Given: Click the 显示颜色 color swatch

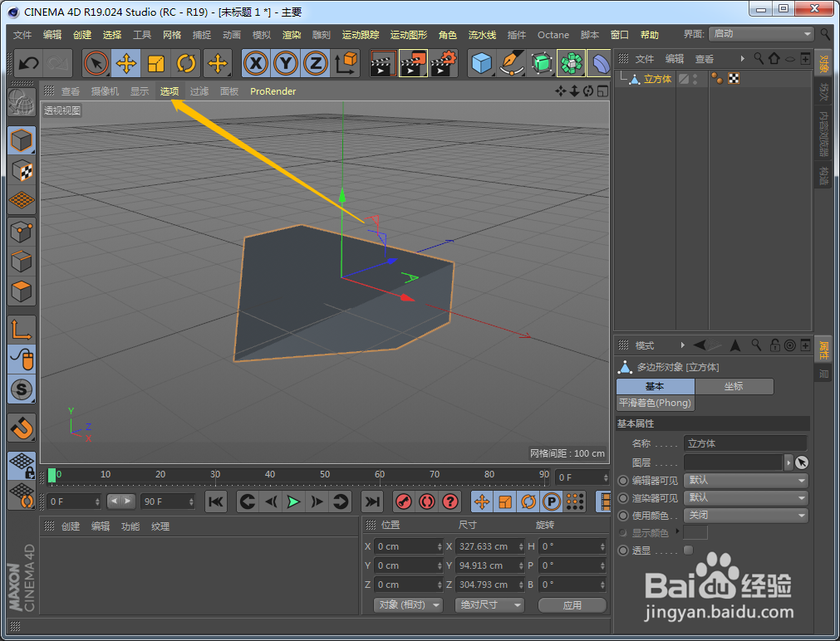Looking at the screenshot, I should (x=696, y=533).
